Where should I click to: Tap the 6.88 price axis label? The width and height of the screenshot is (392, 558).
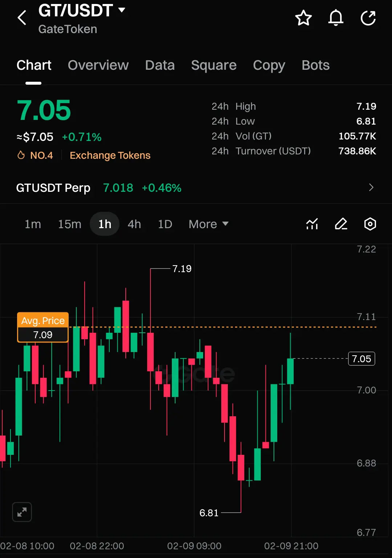point(366,463)
